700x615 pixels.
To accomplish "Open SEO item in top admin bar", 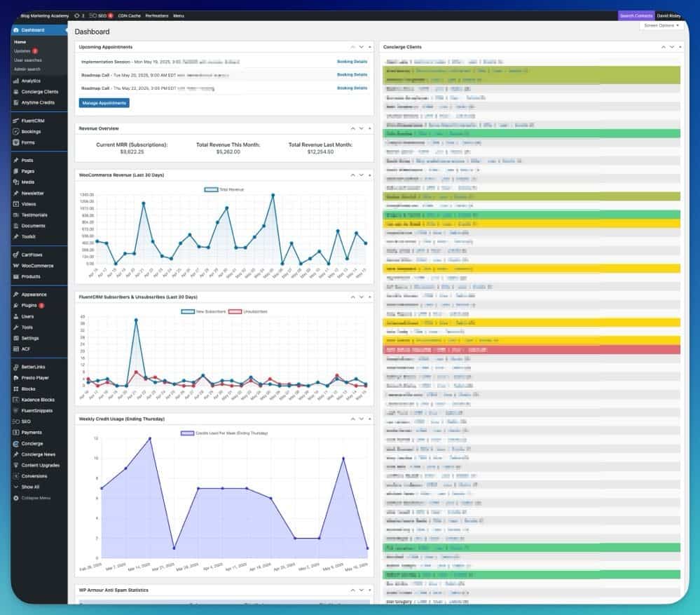I will pos(101,15).
